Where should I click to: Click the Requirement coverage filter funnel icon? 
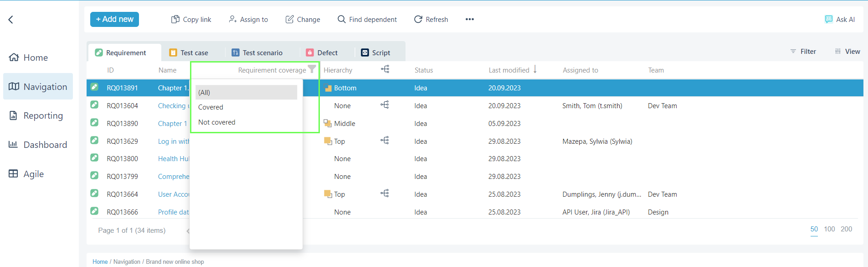click(312, 69)
